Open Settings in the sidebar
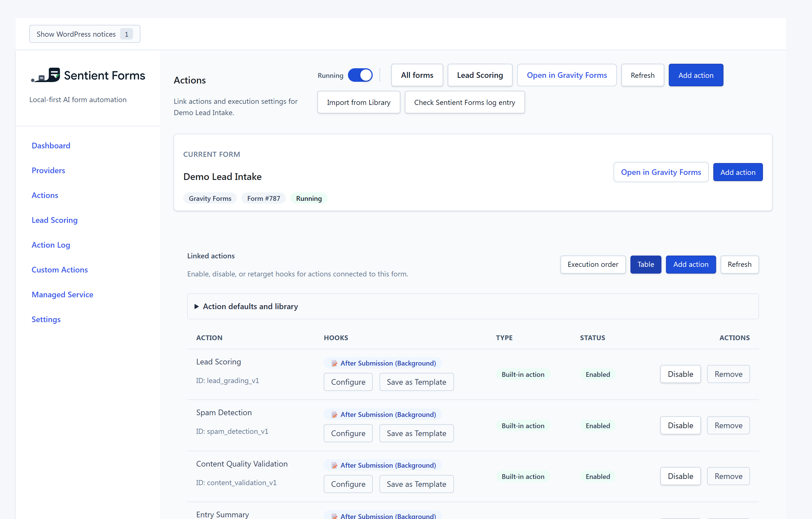This screenshot has height=519, width=812. pyautogui.click(x=46, y=319)
